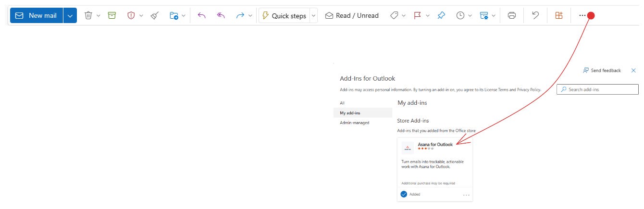The width and height of the screenshot is (644, 209).
Task: Click the Pin icon
Action: point(441,15)
